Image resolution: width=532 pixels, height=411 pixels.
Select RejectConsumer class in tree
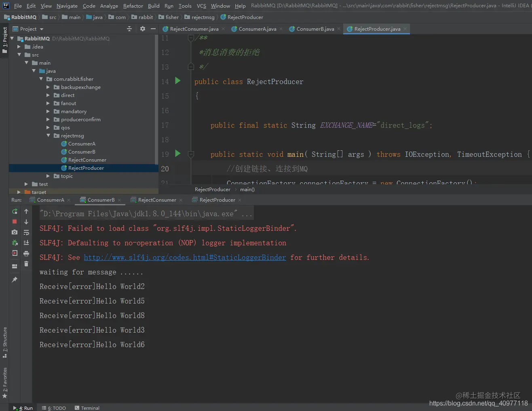pos(87,160)
